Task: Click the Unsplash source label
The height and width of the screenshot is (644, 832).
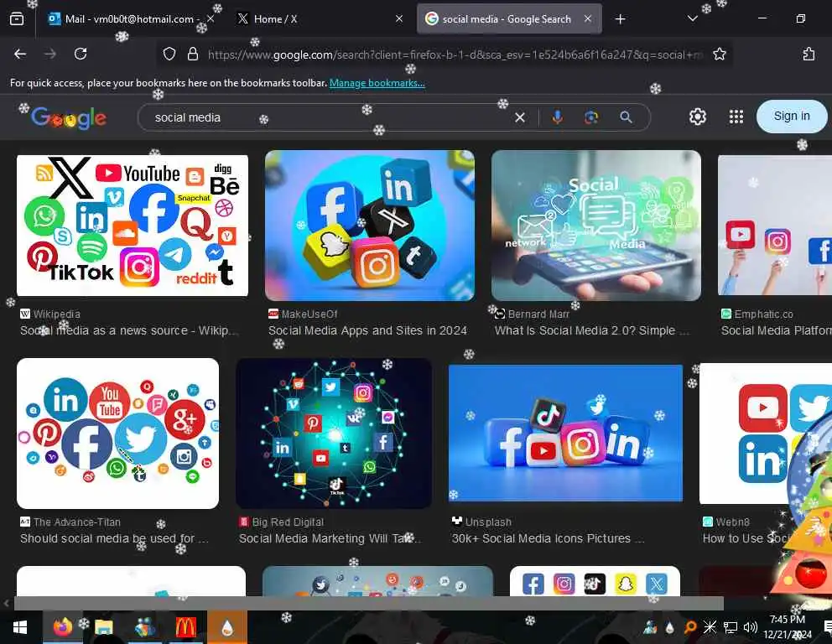Action: click(x=488, y=522)
